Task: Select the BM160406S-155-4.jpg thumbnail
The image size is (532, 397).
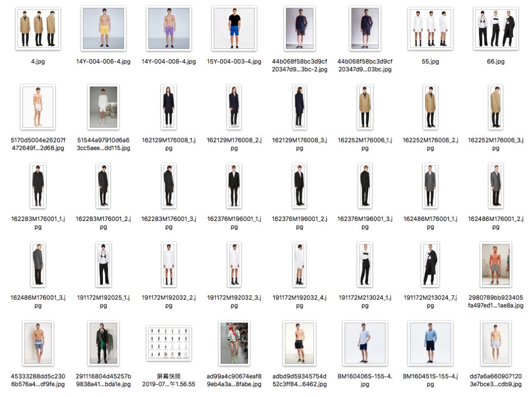Action: tap(365, 343)
